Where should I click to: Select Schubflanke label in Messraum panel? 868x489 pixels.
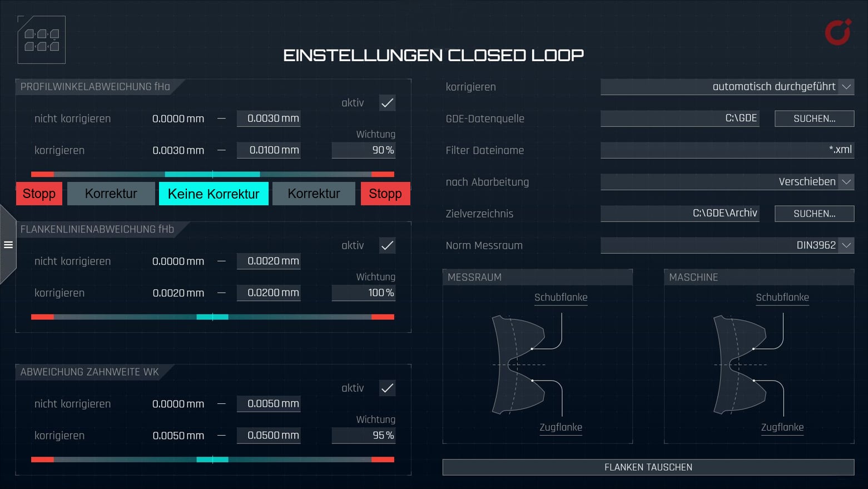(561, 298)
